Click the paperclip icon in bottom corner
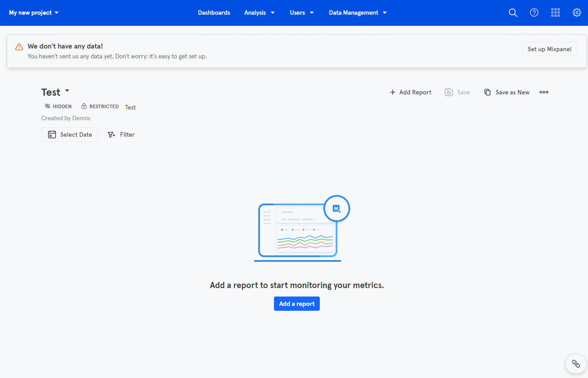 (x=576, y=364)
